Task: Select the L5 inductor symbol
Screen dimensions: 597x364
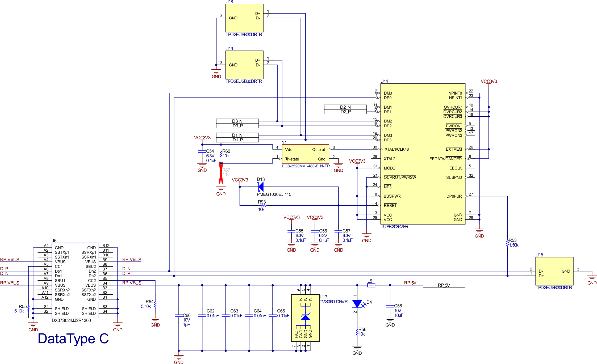Action: 371,285
